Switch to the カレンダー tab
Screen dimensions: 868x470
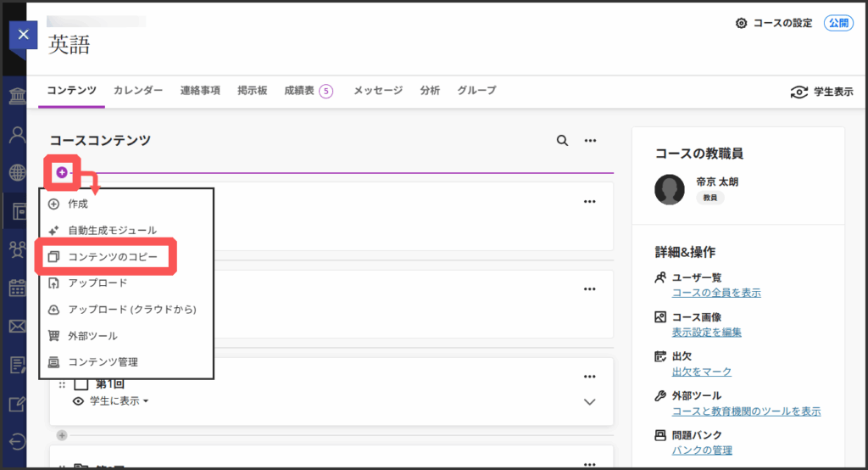coord(138,91)
